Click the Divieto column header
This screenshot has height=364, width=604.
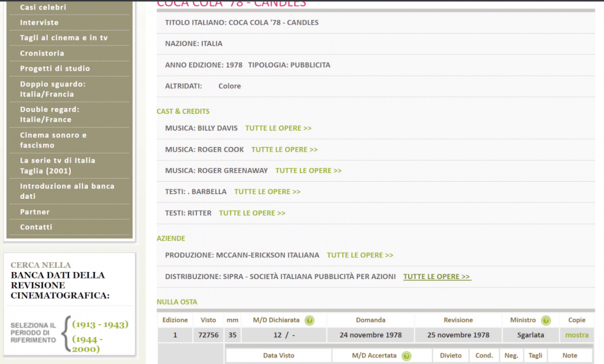click(451, 356)
